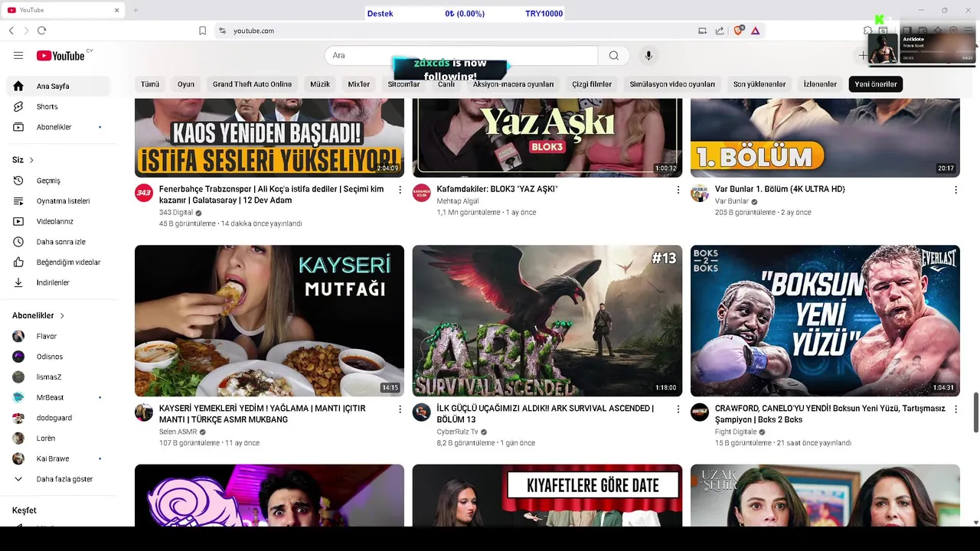Click the page vertical scrollbar thumb
980x551 pixels.
(975, 413)
